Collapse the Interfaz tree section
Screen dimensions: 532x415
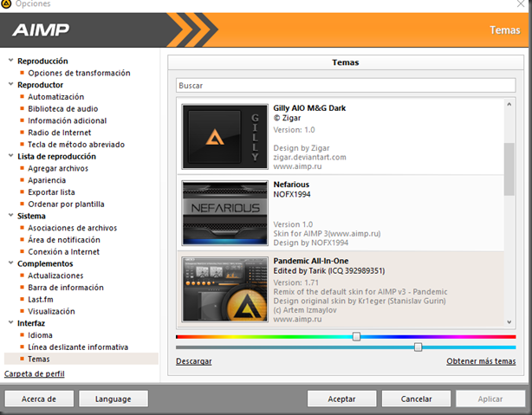click(11, 322)
